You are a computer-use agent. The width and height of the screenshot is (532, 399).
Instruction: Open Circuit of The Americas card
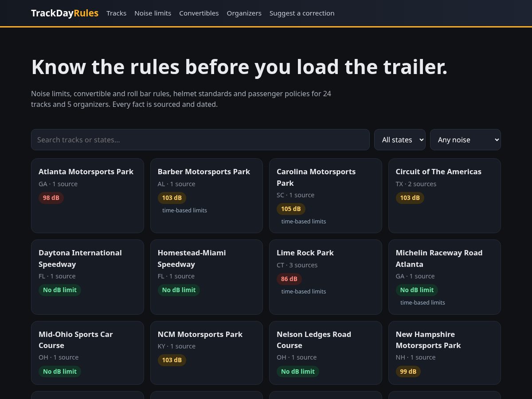click(x=445, y=196)
